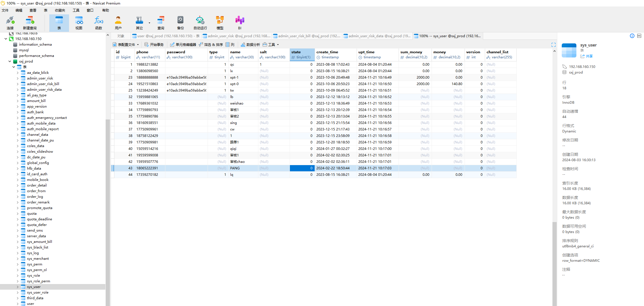Open the Query (查询) toolbar icon
644x306 pixels.
(161, 23)
